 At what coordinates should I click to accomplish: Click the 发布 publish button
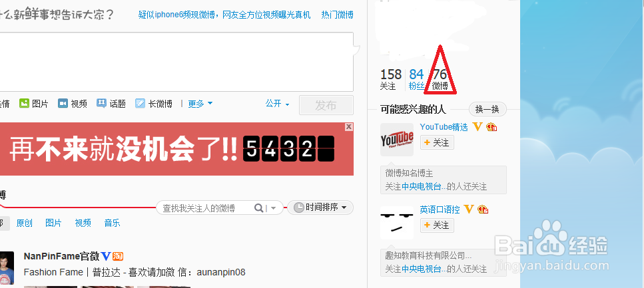(x=326, y=105)
